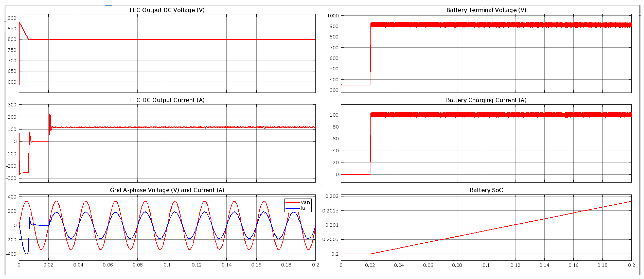
Task: Click the 0.1 x-axis tick under grid plot
Action: (167, 265)
